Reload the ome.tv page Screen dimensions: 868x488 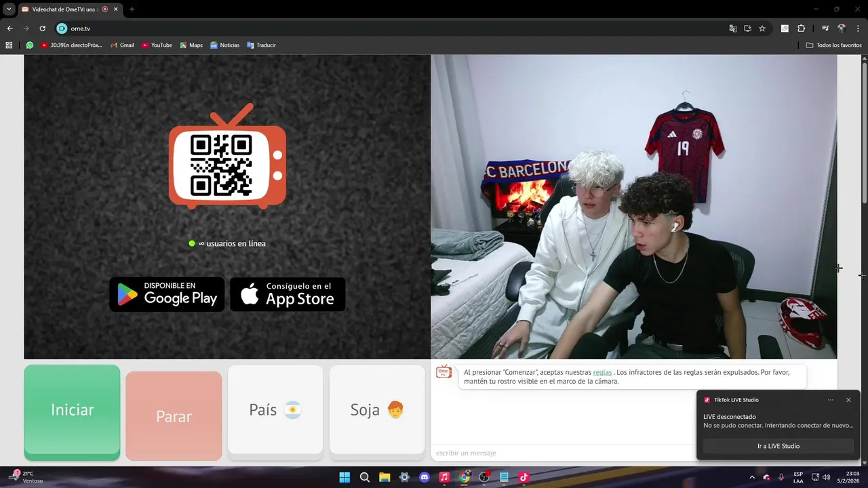coord(42,28)
